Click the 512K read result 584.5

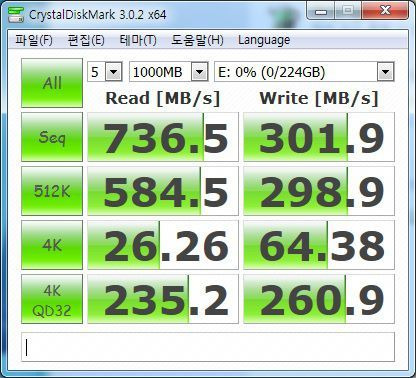(163, 191)
